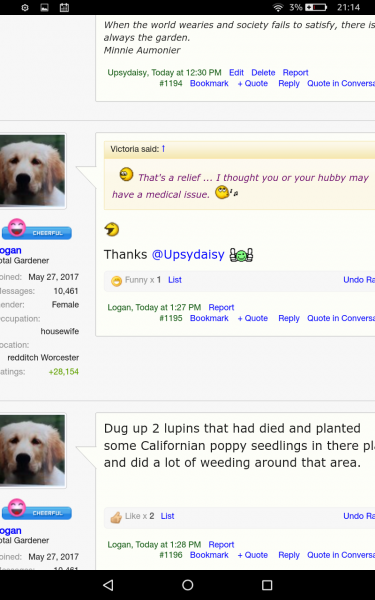The height and width of the screenshot is (600, 375).
Task: Tap the Wi-Fi status icon
Action: (x=278, y=7)
